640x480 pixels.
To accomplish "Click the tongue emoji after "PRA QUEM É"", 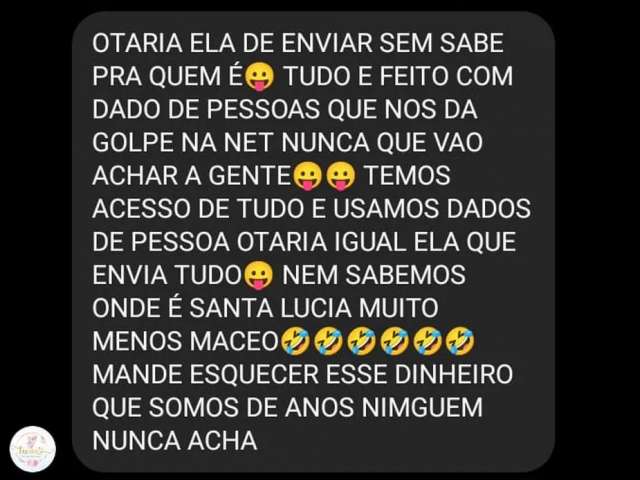I will [260, 76].
